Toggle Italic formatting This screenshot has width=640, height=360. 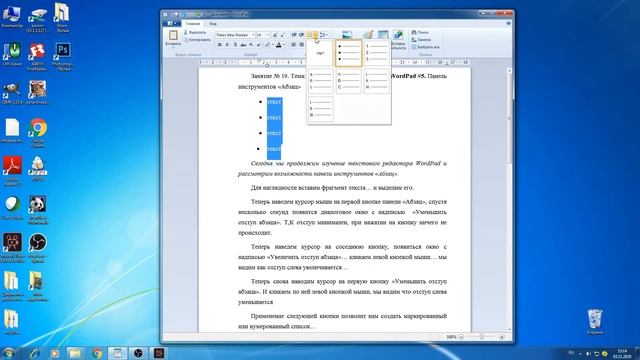227,44
